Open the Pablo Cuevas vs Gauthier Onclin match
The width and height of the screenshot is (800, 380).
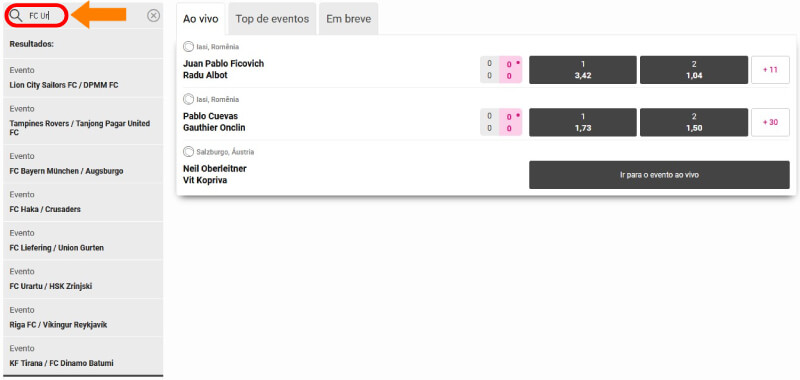[x=214, y=122]
